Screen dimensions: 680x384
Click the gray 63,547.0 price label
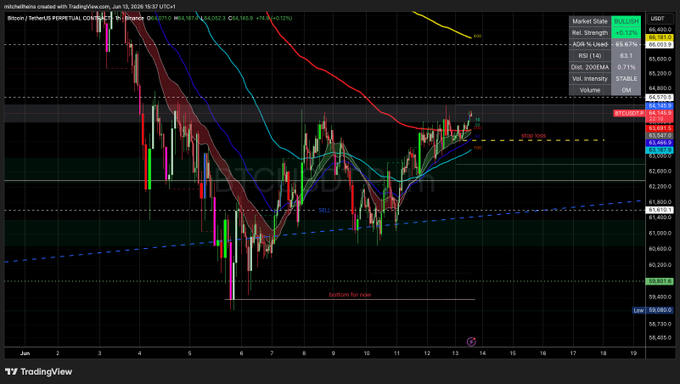660,136
